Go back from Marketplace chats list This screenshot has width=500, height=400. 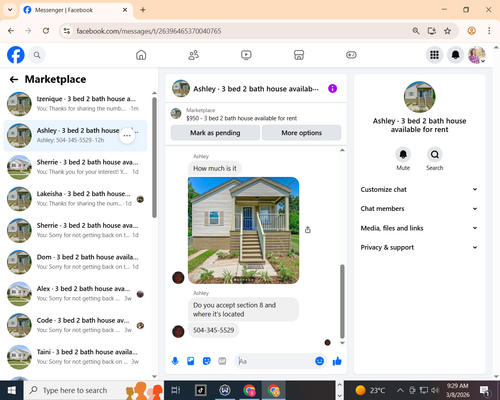14,79
